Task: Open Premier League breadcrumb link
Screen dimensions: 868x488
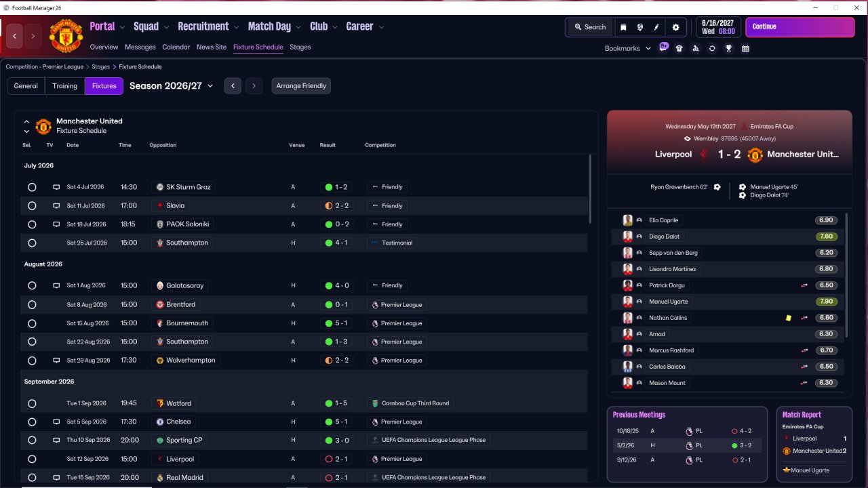Action: tap(45, 67)
